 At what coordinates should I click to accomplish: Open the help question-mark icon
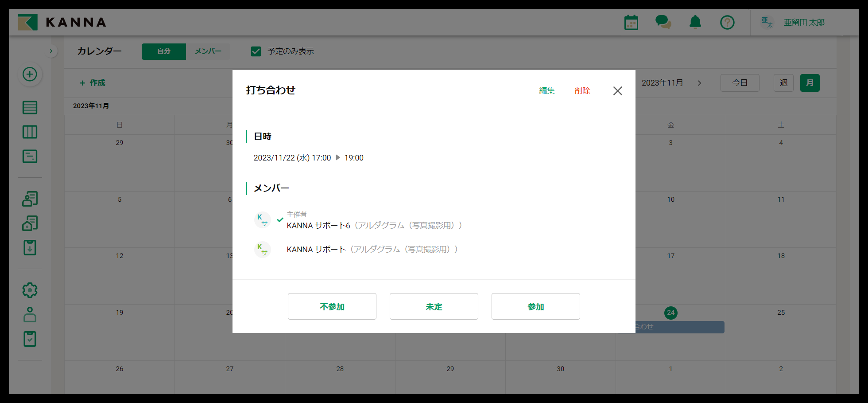click(727, 22)
